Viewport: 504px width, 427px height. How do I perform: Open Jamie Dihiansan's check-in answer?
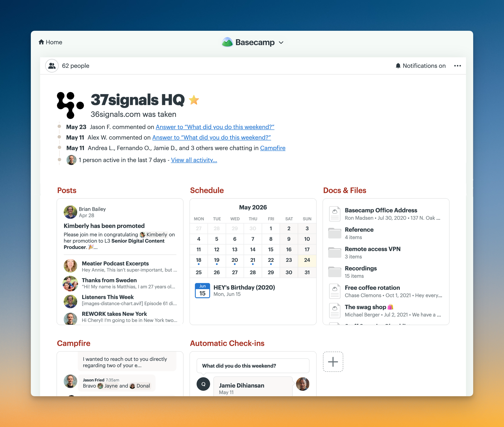[x=253, y=386]
